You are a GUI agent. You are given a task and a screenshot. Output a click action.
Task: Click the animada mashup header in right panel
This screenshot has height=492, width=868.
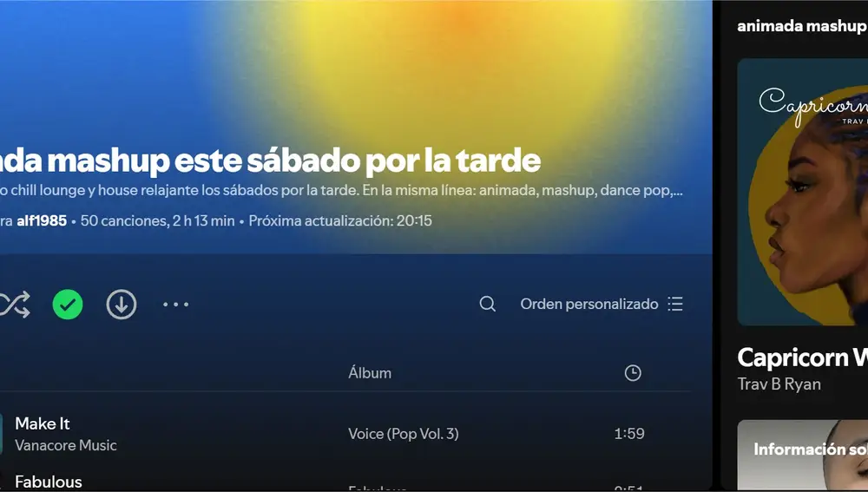[802, 26]
